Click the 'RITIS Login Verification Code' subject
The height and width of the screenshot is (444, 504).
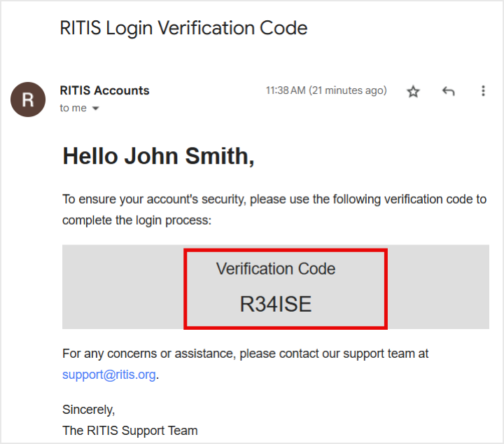click(183, 28)
